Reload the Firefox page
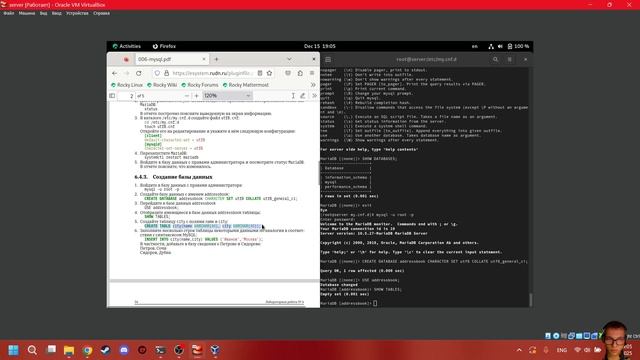Screen dimensions: 640x360 pyautogui.click(x=139, y=73)
